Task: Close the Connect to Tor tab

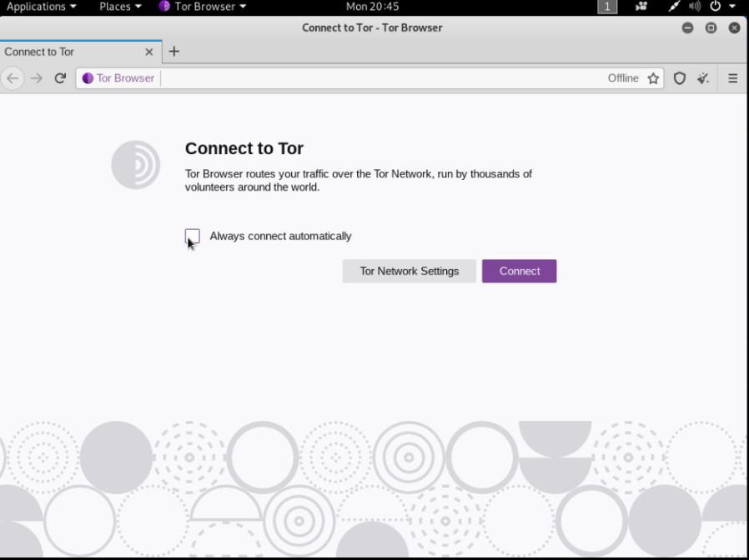Action: point(149,52)
